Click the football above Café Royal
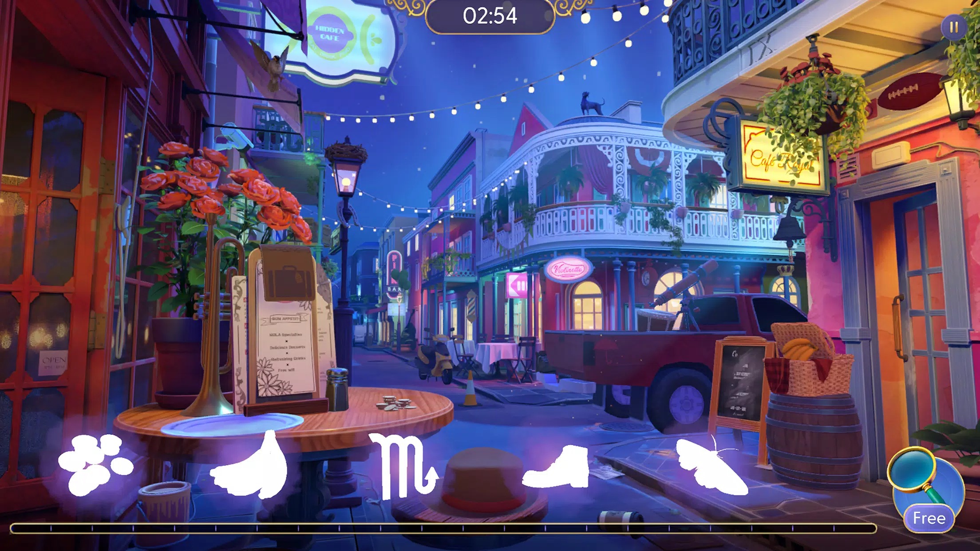 [910, 91]
